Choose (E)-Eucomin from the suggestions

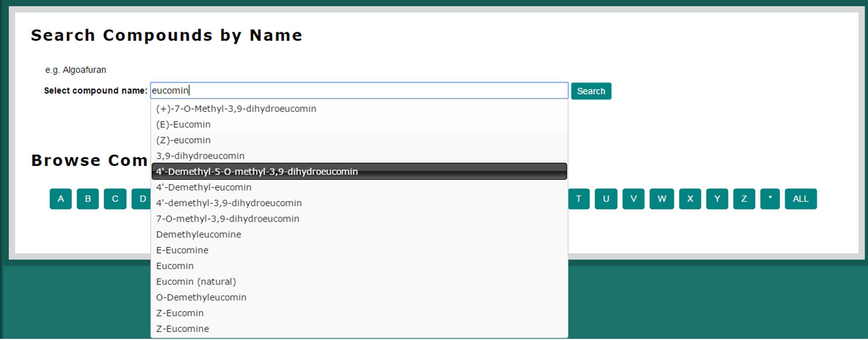tap(359, 125)
